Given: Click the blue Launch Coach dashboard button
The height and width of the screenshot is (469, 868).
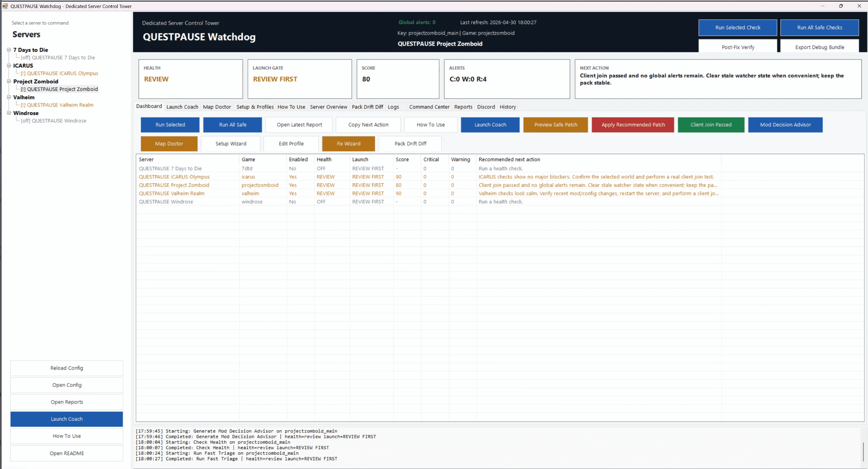Looking at the screenshot, I should tap(490, 125).
